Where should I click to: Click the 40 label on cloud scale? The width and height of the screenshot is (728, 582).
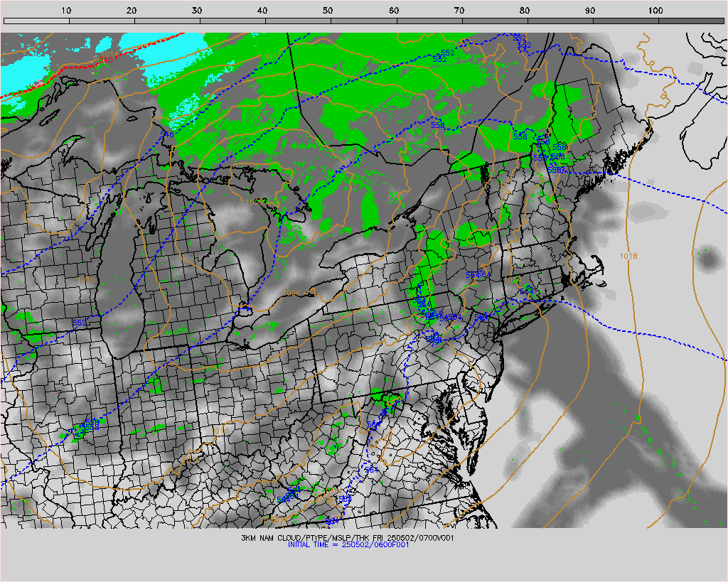[262, 10]
